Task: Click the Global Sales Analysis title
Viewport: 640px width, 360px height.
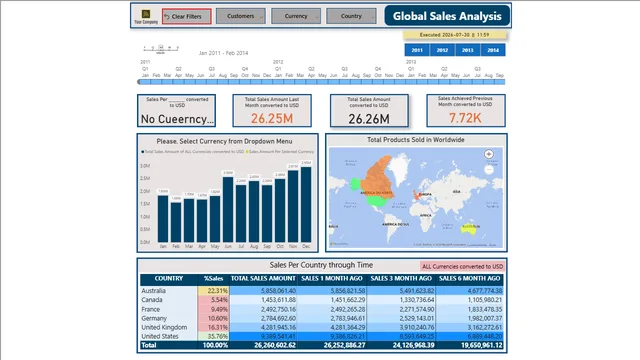Action: coord(447,16)
